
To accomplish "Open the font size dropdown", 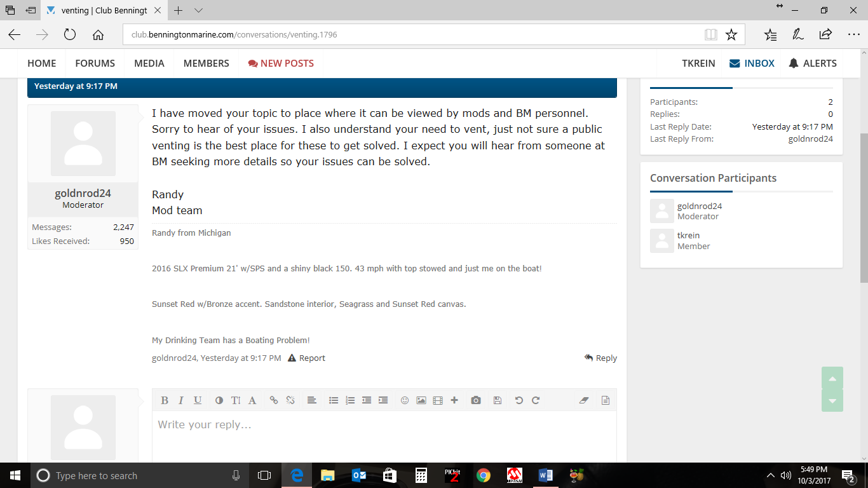I will [236, 400].
